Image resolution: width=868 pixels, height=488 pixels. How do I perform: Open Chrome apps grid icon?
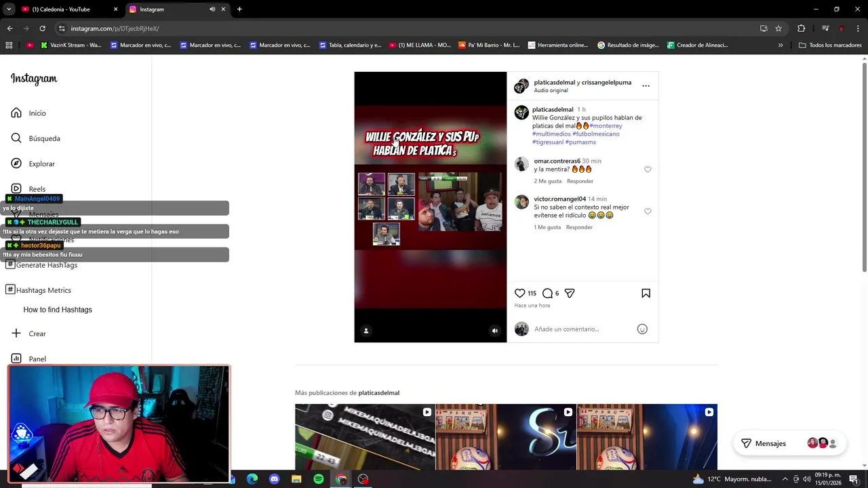tap(9, 45)
